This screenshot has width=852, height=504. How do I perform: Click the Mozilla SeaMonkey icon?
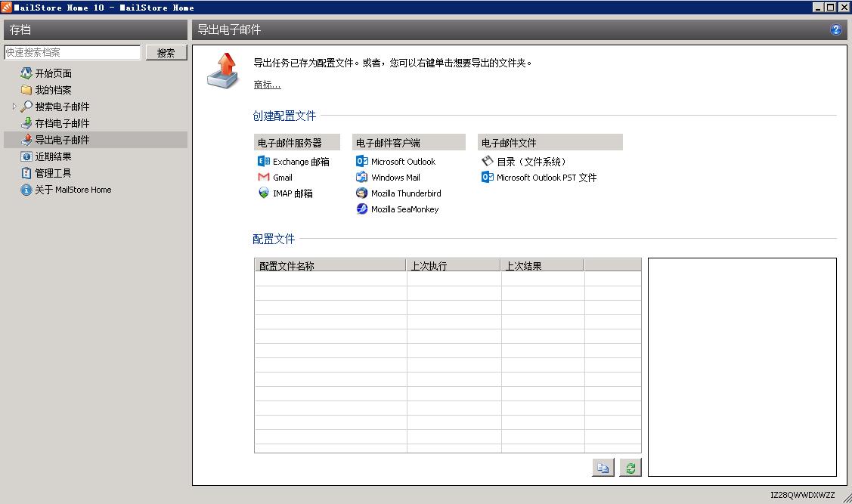pyautogui.click(x=362, y=209)
